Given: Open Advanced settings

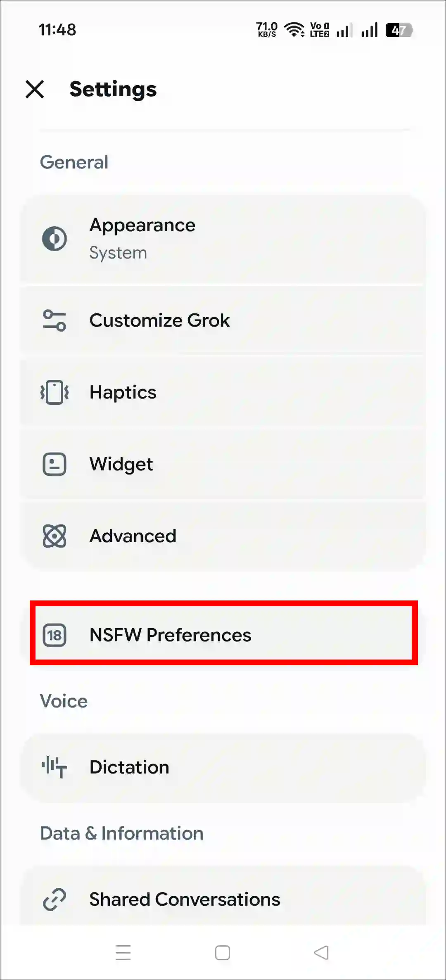Looking at the screenshot, I should click(223, 536).
